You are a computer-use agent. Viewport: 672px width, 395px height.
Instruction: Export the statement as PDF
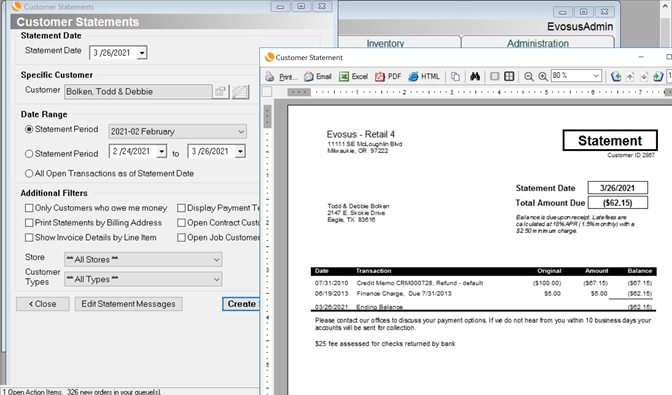[x=388, y=77]
